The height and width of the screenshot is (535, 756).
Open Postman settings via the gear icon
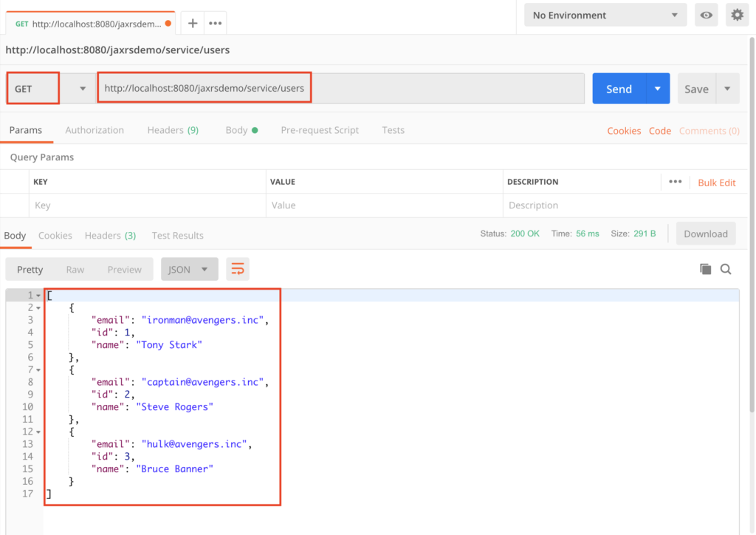(x=737, y=15)
